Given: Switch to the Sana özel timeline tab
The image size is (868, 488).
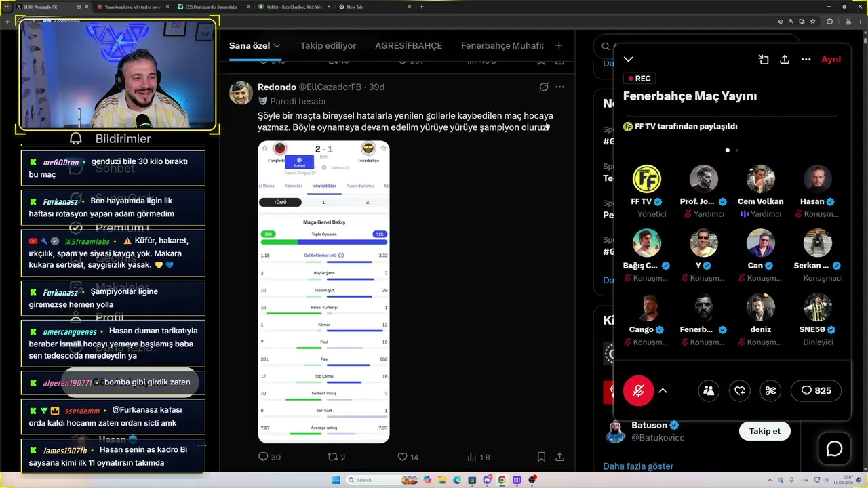Looking at the screenshot, I should click(250, 46).
